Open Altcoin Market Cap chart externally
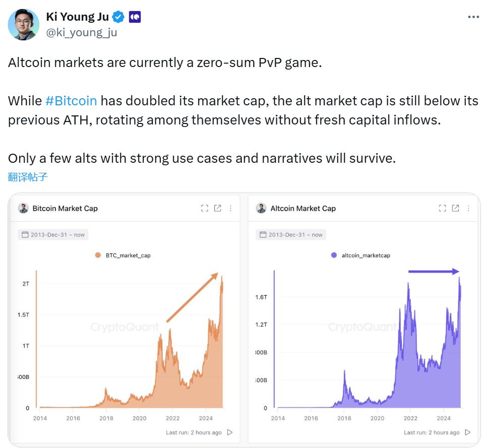The width and height of the screenshot is (483, 448). (455, 208)
